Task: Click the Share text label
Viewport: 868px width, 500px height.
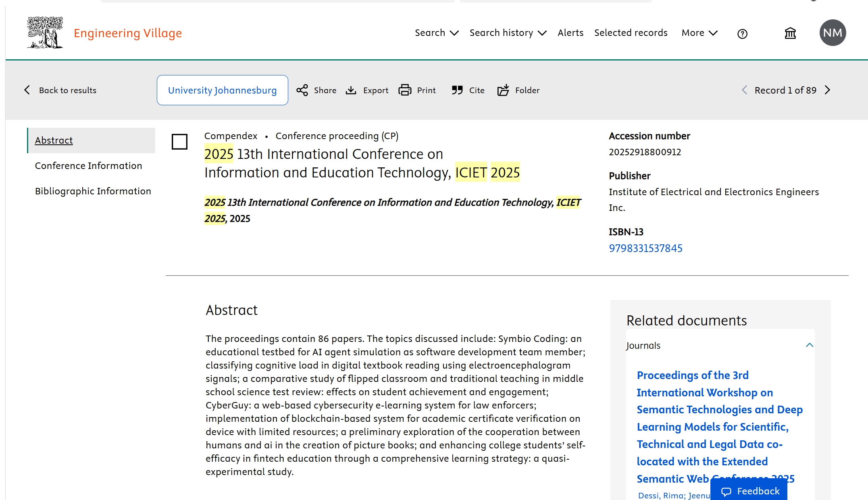Action: tap(325, 90)
